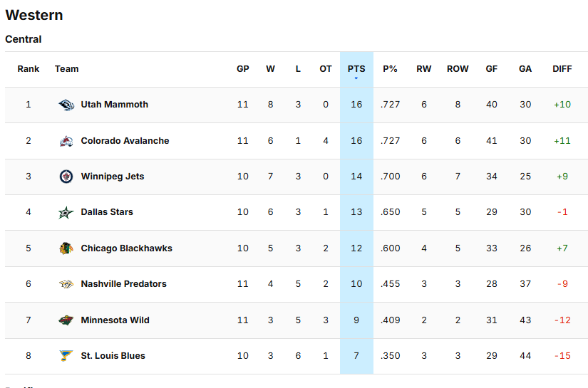This screenshot has width=588, height=388.
Task: Click the Nashville Predators logo icon
Action: pos(66,284)
